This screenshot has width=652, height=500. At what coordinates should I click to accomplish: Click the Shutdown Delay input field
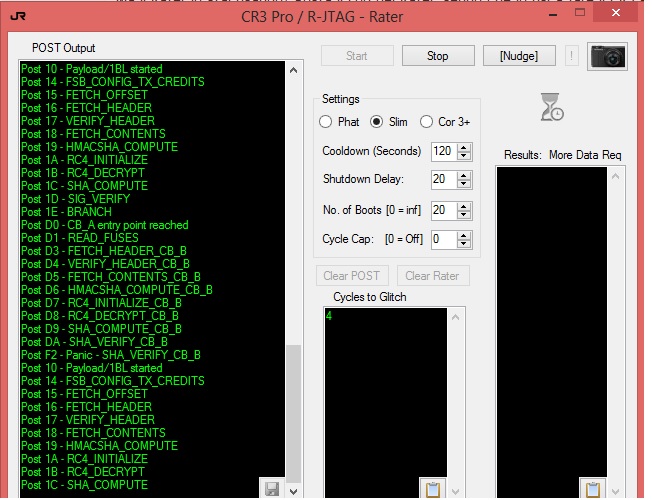pyautogui.click(x=444, y=180)
